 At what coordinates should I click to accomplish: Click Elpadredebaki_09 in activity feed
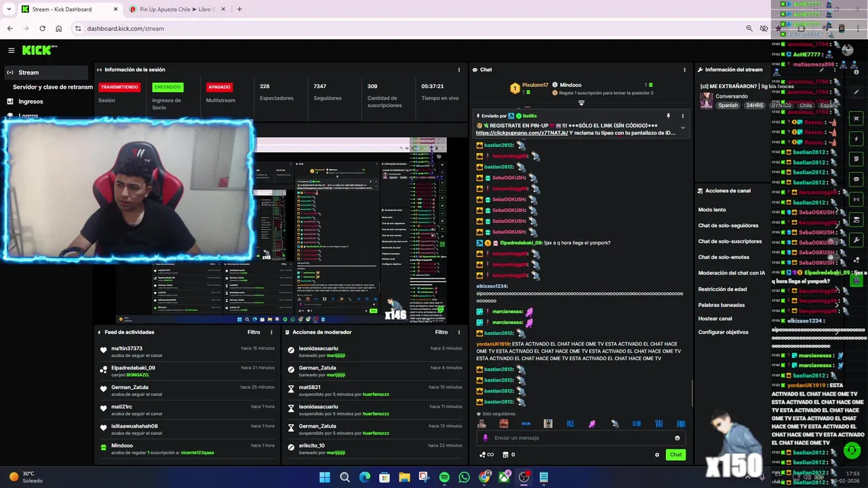click(133, 368)
